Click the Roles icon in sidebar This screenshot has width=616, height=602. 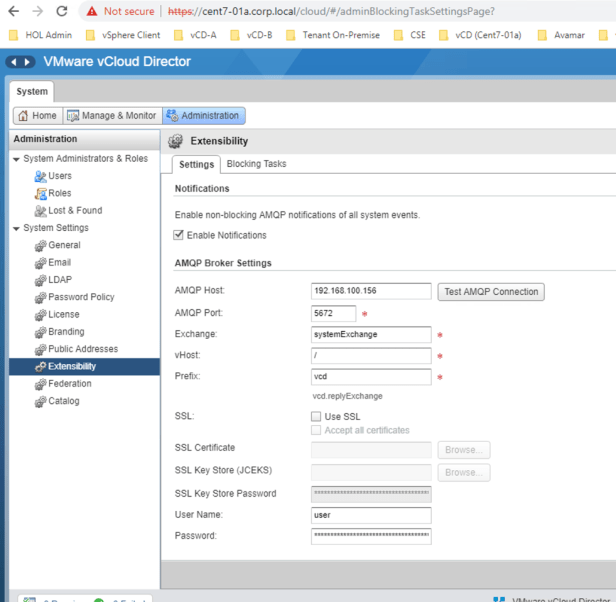[x=40, y=193]
